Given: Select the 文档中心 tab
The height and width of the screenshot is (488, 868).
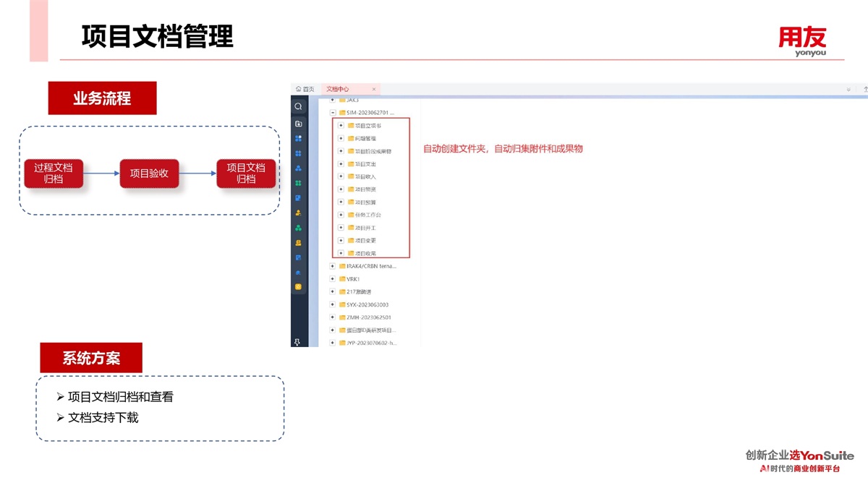Looking at the screenshot, I should point(338,89).
